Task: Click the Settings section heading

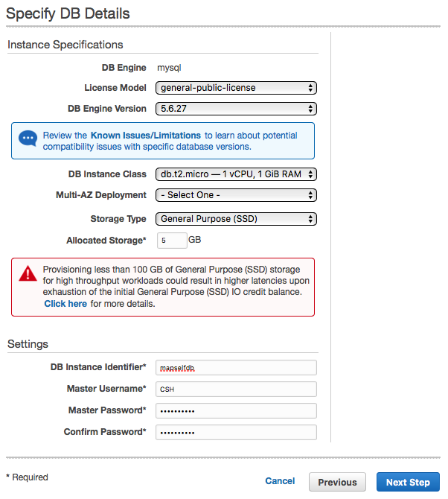Action: click(x=28, y=344)
